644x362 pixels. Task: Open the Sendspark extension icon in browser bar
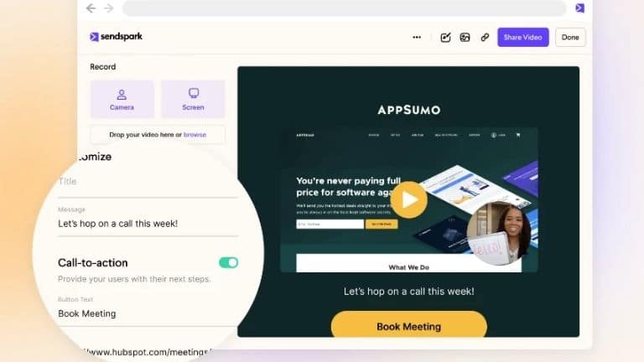point(579,8)
